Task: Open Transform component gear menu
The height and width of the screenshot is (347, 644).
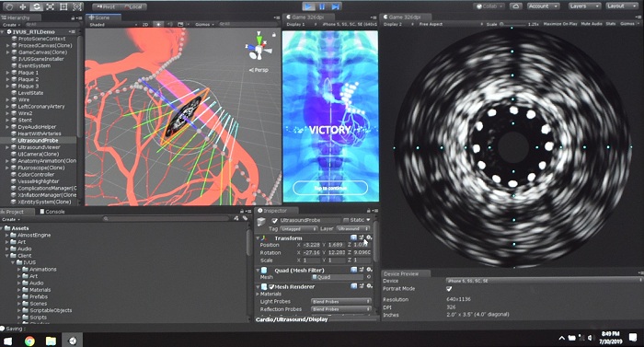Action: (369, 237)
